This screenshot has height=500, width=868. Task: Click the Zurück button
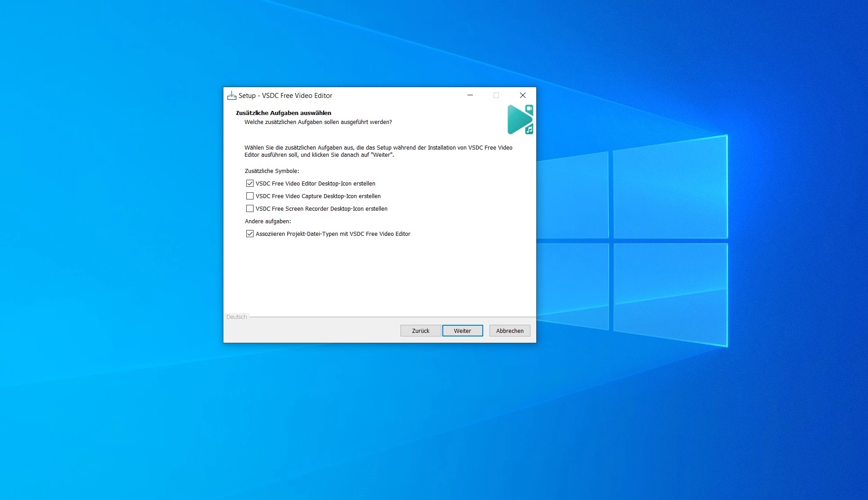tap(420, 330)
